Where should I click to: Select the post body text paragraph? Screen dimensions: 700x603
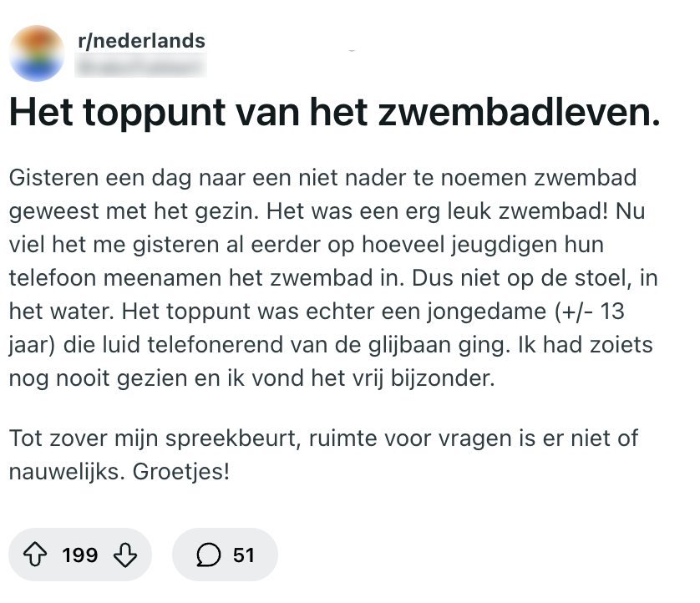click(x=333, y=276)
